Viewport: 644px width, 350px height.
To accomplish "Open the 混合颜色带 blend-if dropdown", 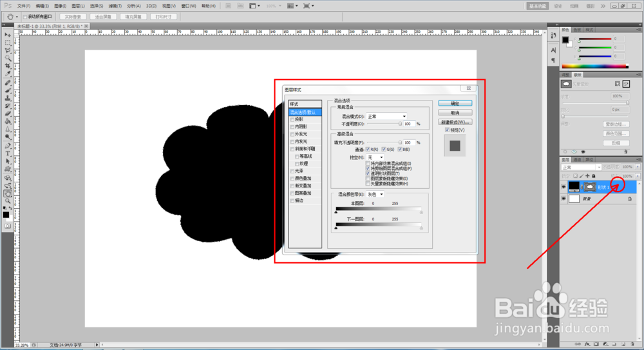I will (375, 194).
